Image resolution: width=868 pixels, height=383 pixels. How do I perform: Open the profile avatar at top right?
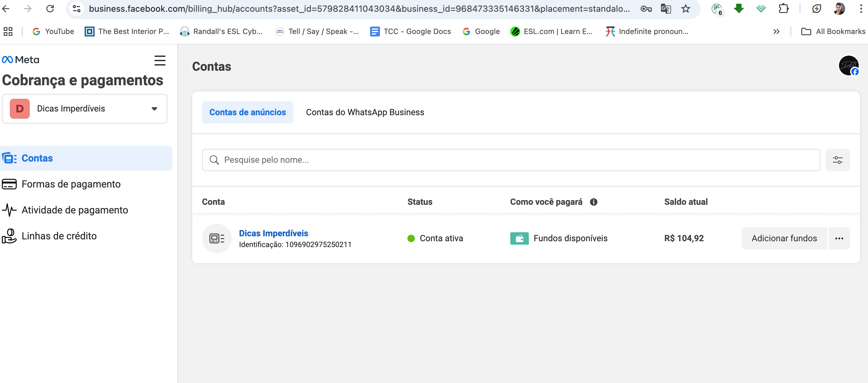click(x=848, y=66)
